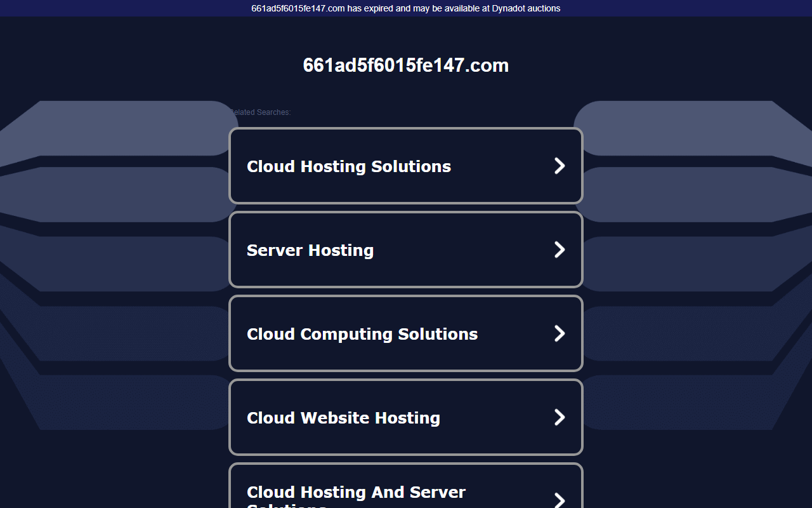The image size is (812, 508).
Task: Open the Cloud Hosting Solutions link
Action: coord(405,166)
